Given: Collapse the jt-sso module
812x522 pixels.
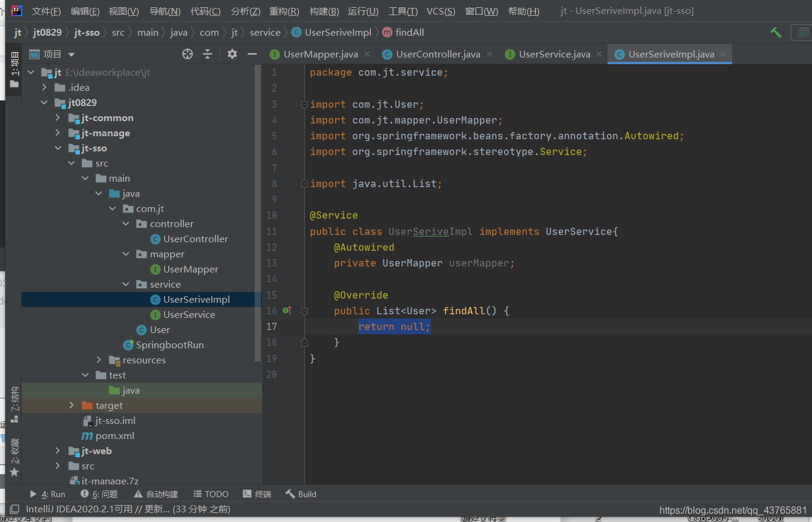Looking at the screenshot, I should (x=57, y=148).
